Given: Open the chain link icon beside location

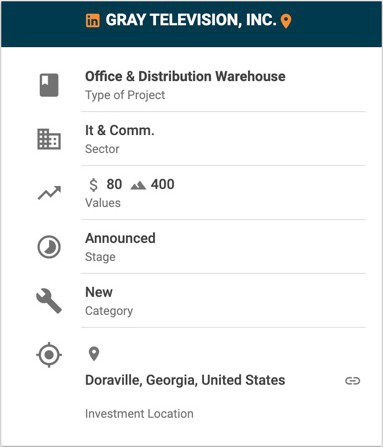Looking at the screenshot, I should (x=353, y=381).
